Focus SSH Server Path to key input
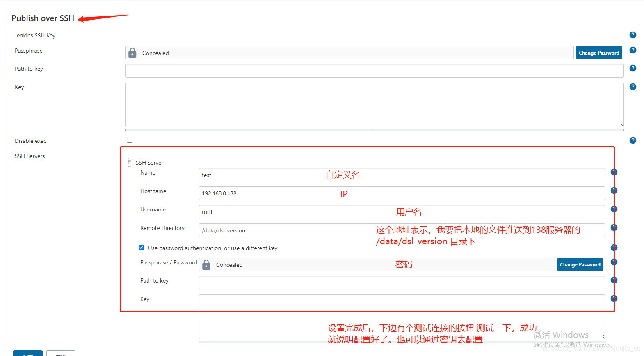644x356 pixels. 402,283
